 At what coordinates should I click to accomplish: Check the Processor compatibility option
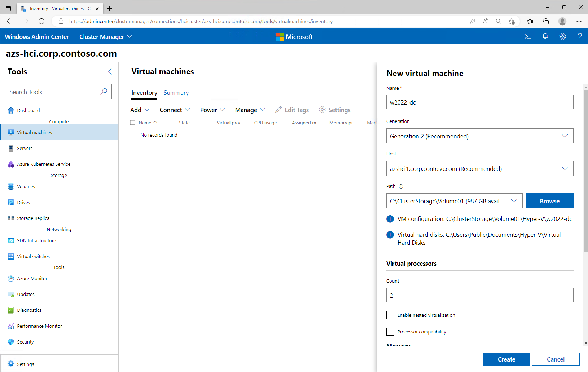[390, 332]
